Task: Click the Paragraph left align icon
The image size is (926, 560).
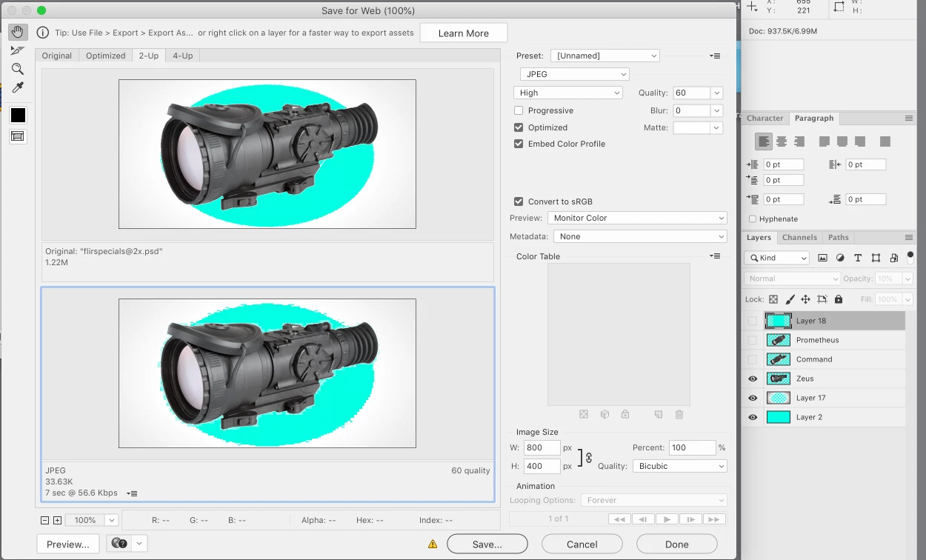Action: pos(764,141)
